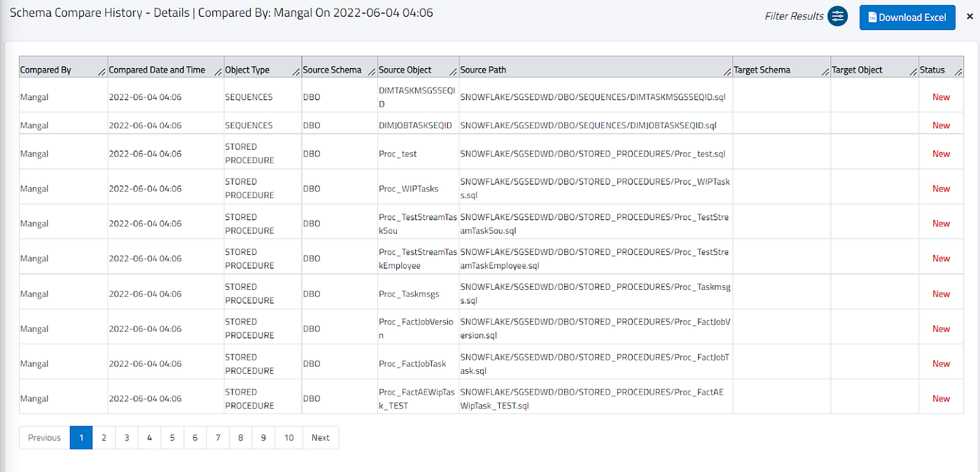Go to the Next page
The width and height of the screenshot is (980, 472).
[x=321, y=438]
